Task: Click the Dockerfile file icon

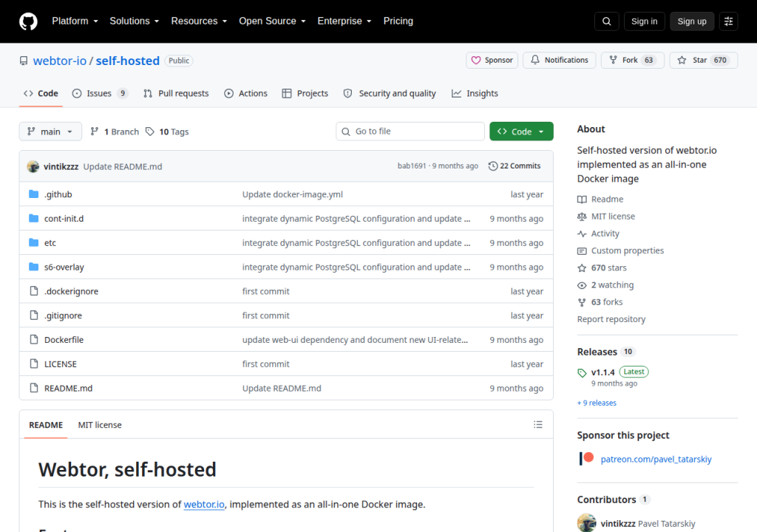Action: point(34,339)
